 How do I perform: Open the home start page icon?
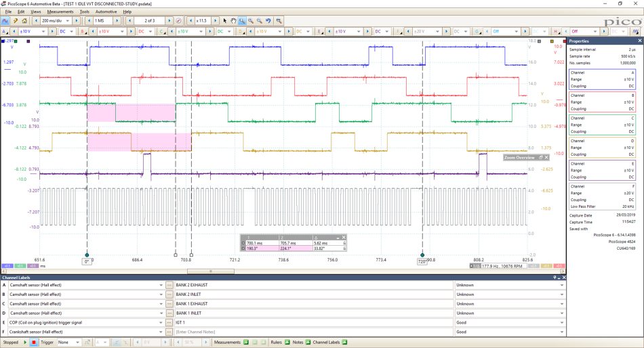click(24, 20)
